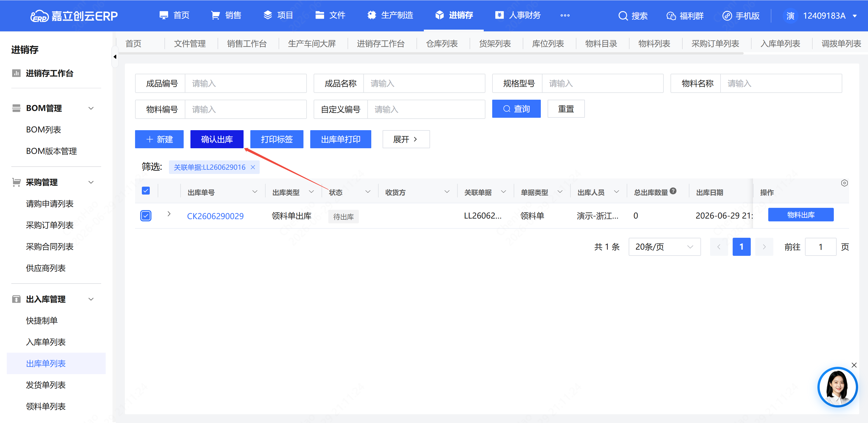Focus the 自定义编号 input field
Screen dimensions: 868x423
point(426,109)
